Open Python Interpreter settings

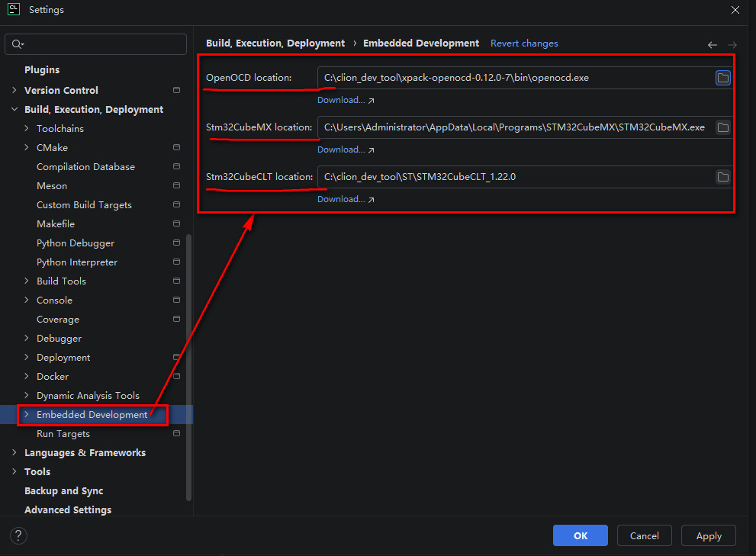pos(77,262)
